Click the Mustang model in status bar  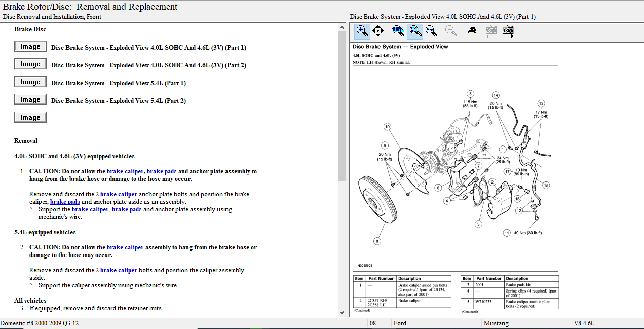click(x=496, y=323)
